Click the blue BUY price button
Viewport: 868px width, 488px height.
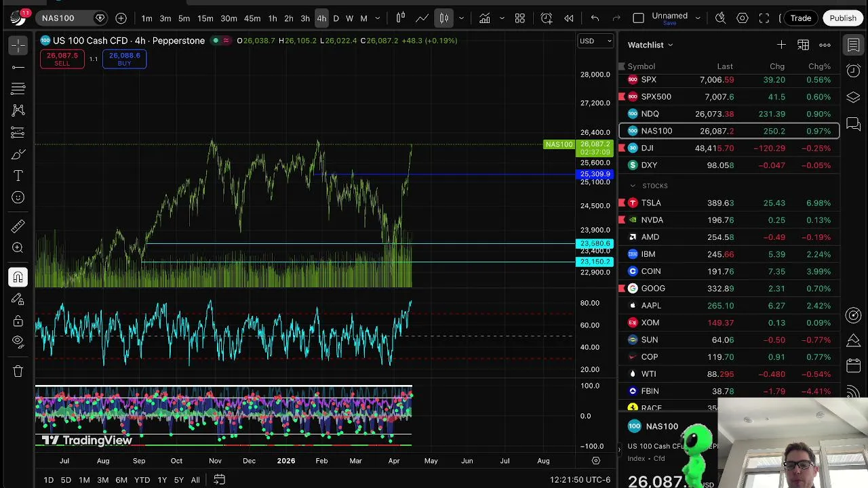[124, 59]
